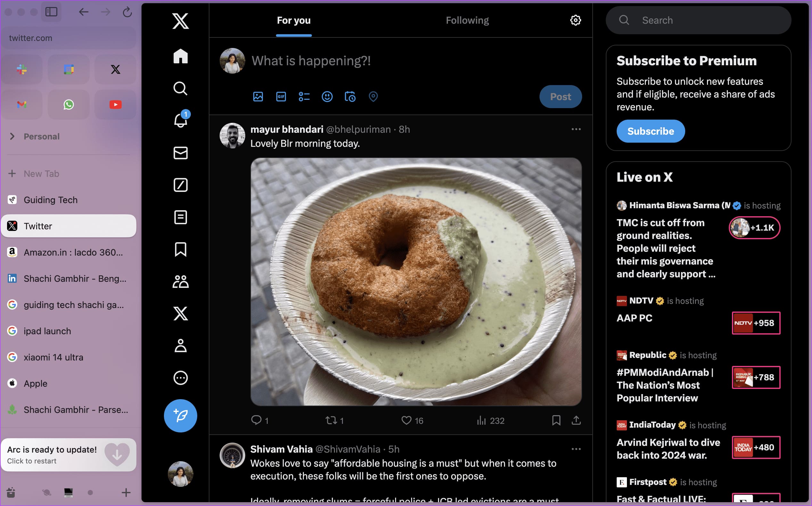812x506 pixels.
Task: Click the Bookmarks icon in sidebar
Action: 180,249
